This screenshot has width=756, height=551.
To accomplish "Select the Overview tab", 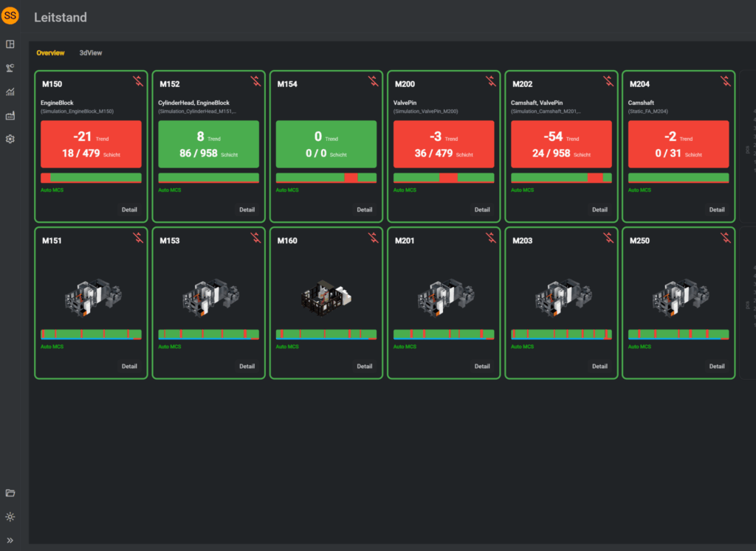I will pyautogui.click(x=50, y=53).
